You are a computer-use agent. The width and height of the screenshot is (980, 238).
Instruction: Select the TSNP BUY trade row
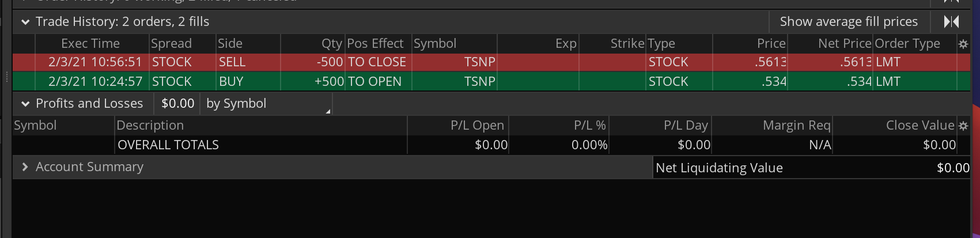coord(403,82)
